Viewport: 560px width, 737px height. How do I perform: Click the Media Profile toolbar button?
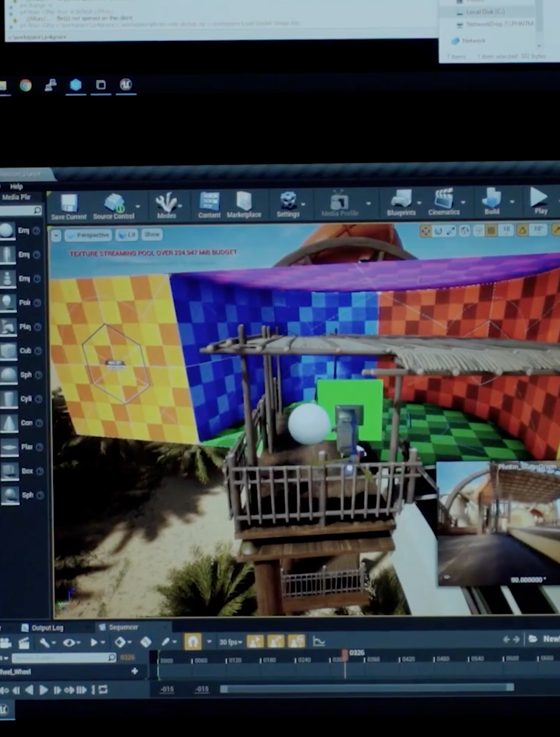[340, 204]
